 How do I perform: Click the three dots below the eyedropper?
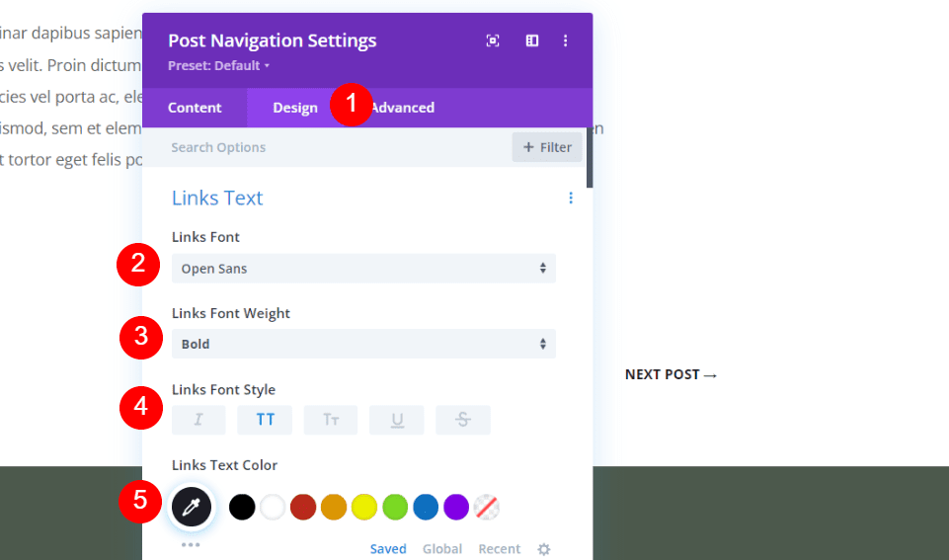click(191, 544)
